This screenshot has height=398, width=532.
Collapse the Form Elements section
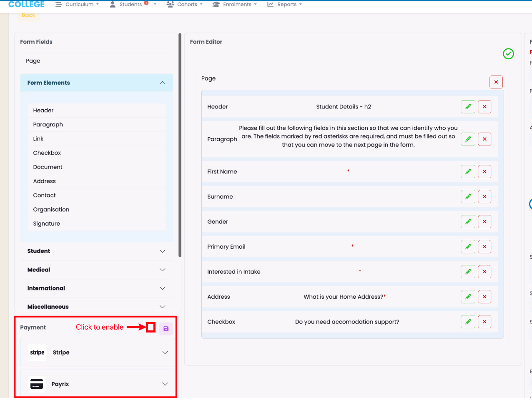coord(162,83)
